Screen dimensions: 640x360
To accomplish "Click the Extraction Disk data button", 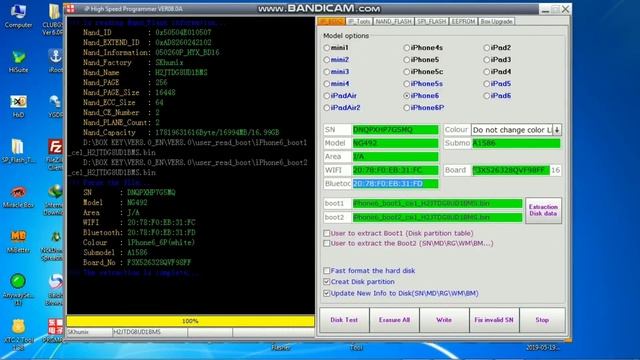I will (543, 210).
